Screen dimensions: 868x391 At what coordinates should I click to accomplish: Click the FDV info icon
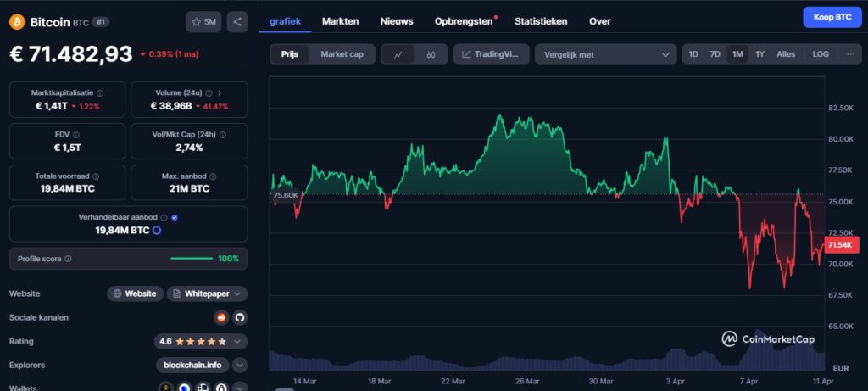point(75,135)
